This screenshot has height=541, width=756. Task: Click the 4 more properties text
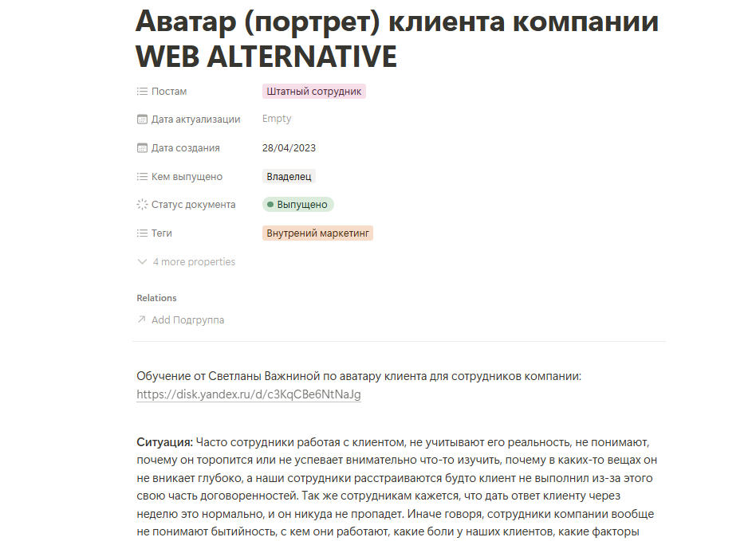tap(195, 261)
